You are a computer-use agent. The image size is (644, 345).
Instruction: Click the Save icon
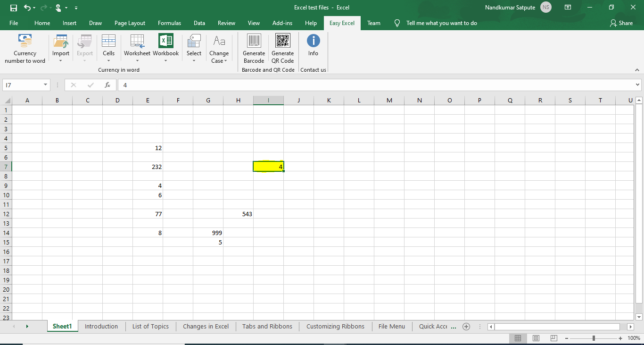point(13,8)
